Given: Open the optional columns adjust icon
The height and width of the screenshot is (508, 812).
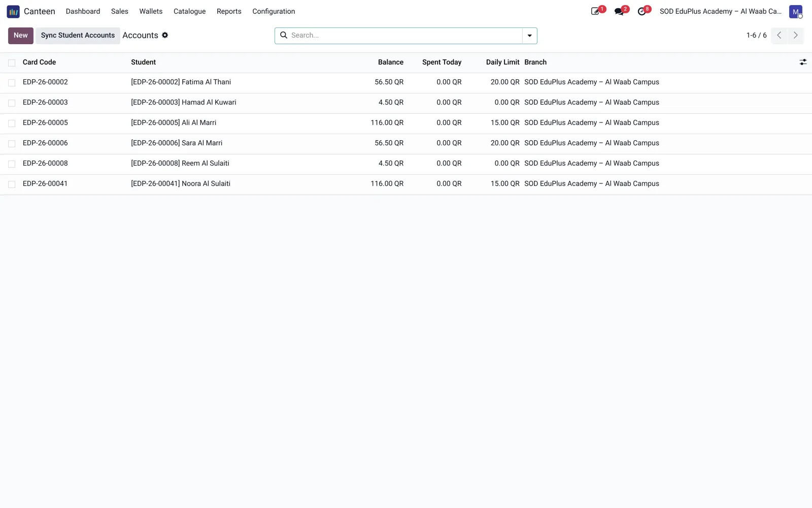Looking at the screenshot, I should pos(803,62).
